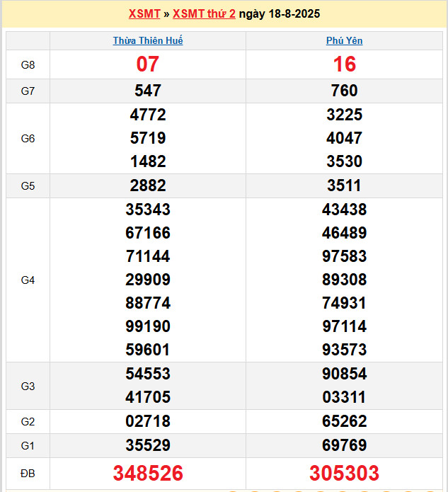448x492 pixels.
Task: Select the G8 result 16
Action: 344,64
